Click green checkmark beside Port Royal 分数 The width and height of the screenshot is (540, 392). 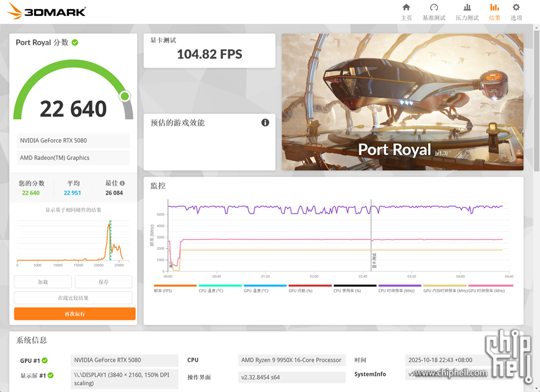pos(75,42)
